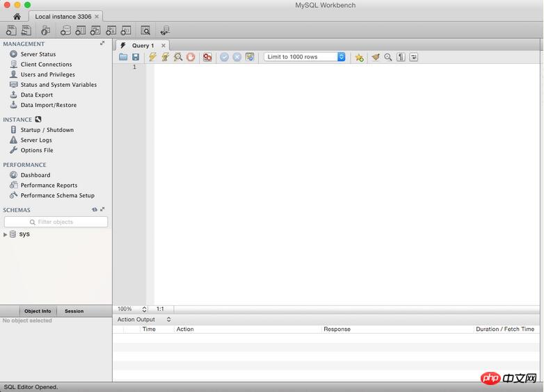Open a script file in query editor
This screenshot has height=392, width=544.
click(123, 57)
